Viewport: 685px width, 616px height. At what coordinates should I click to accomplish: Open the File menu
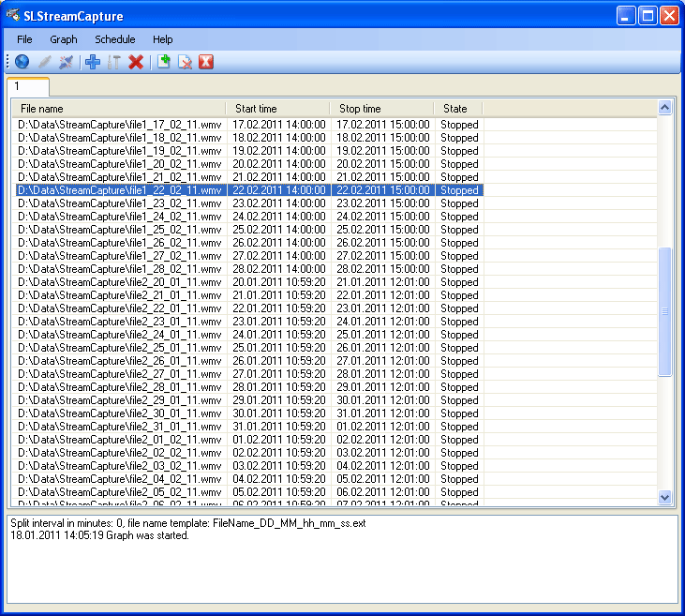24,39
